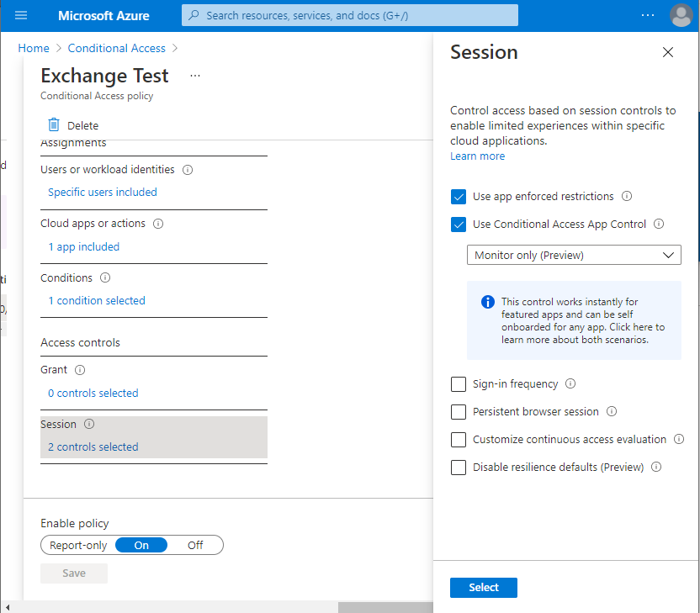Screen dimensions: 700x613
Task: Click the info icon beside Grant
Action: pos(79,370)
